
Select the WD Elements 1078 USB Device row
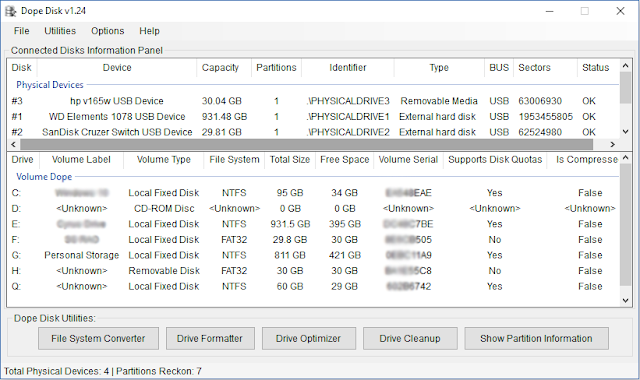tap(313, 117)
